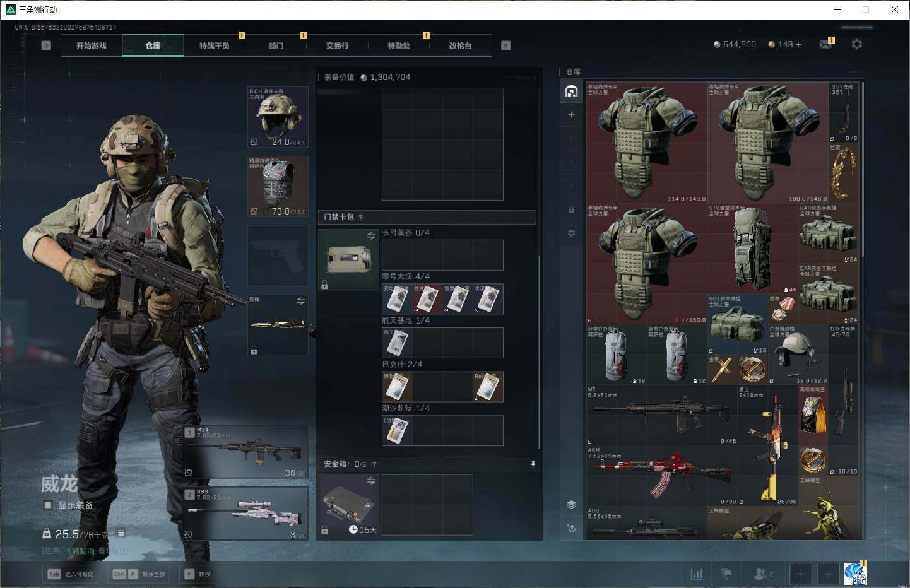Open the settings gear in top bar

coord(856,44)
